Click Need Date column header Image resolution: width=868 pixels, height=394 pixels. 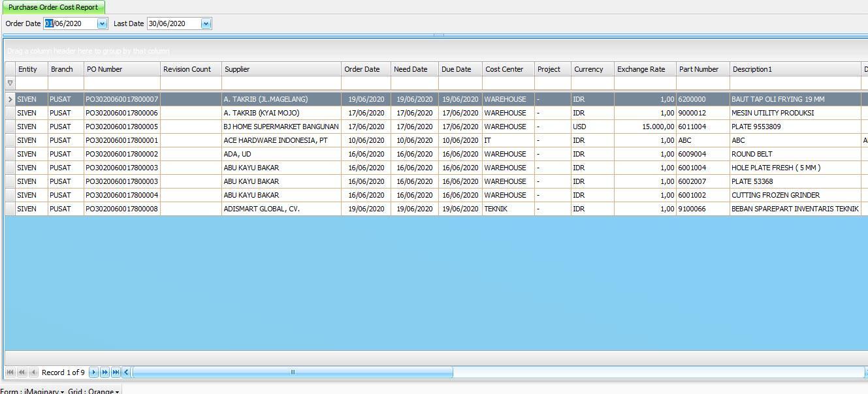click(x=415, y=69)
